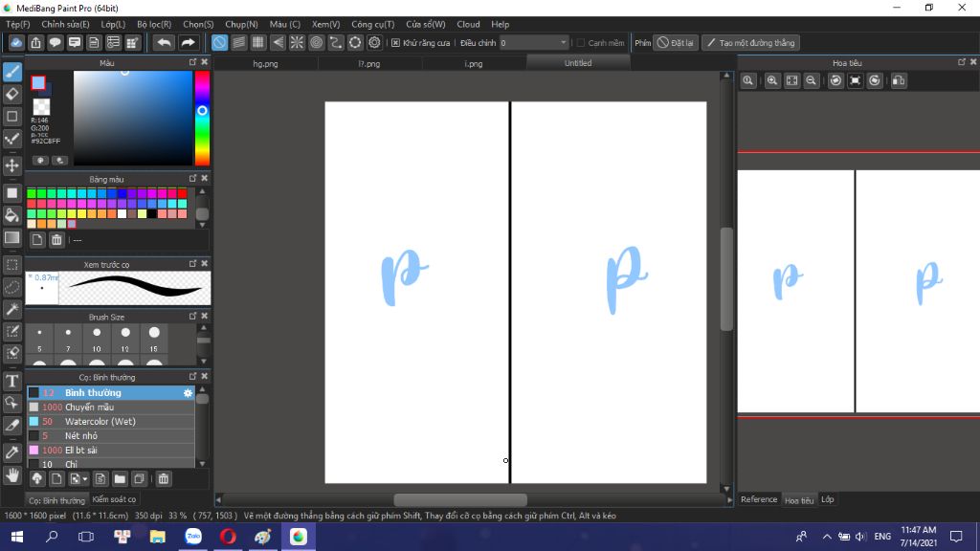The width and height of the screenshot is (980, 551).
Task: Click the export share icon in toolbar
Action: coord(35,42)
